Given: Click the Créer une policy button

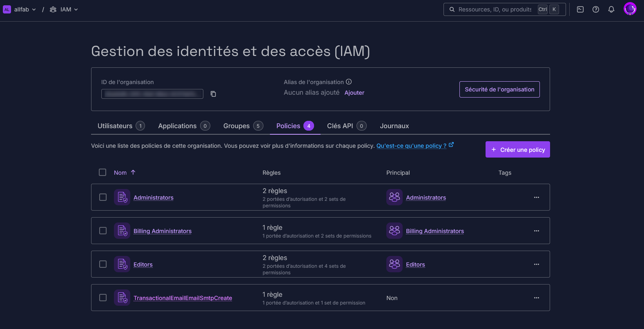Looking at the screenshot, I should tap(518, 149).
